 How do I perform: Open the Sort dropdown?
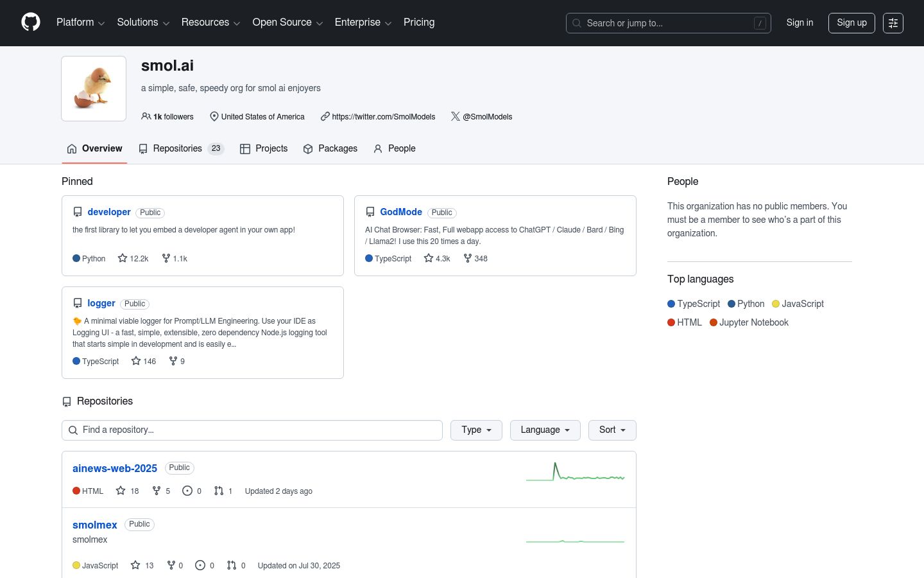(x=612, y=430)
